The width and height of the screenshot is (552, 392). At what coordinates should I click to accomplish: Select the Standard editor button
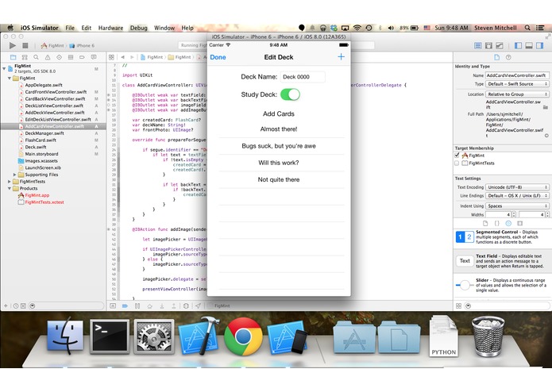click(477, 45)
